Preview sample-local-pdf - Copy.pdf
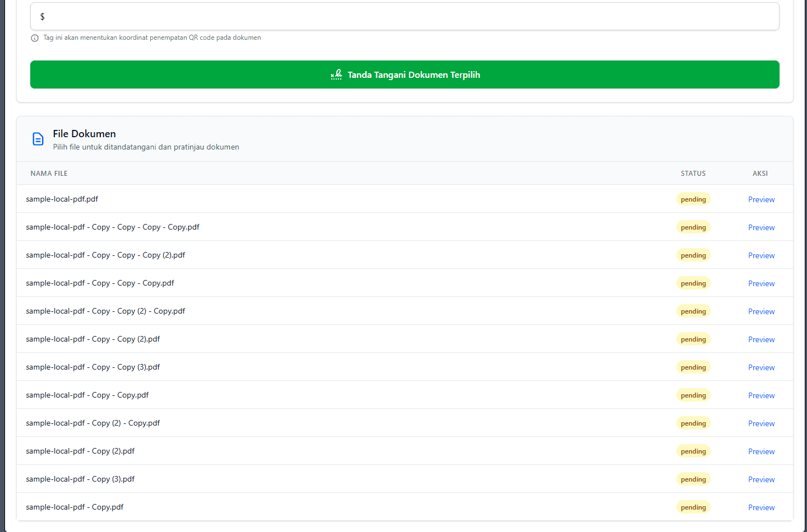The width and height of the screenshot is (807, 532). tap(761, 507)
